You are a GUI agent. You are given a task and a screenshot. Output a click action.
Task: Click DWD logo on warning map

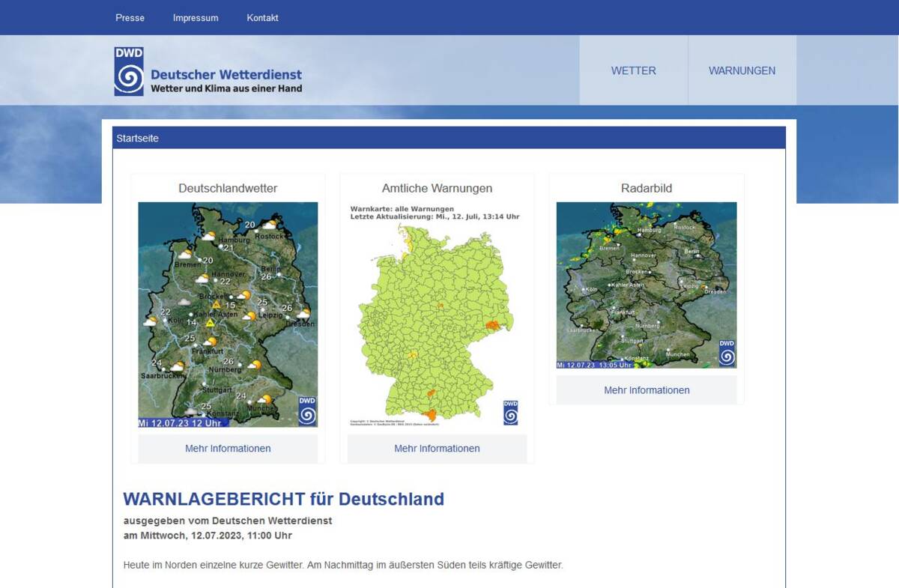click(510, 413)
